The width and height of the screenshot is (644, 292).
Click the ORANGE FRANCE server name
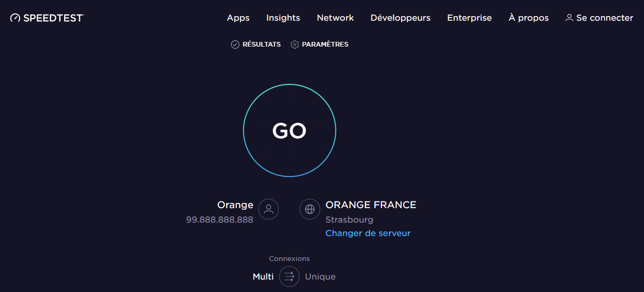click(371, 205)
